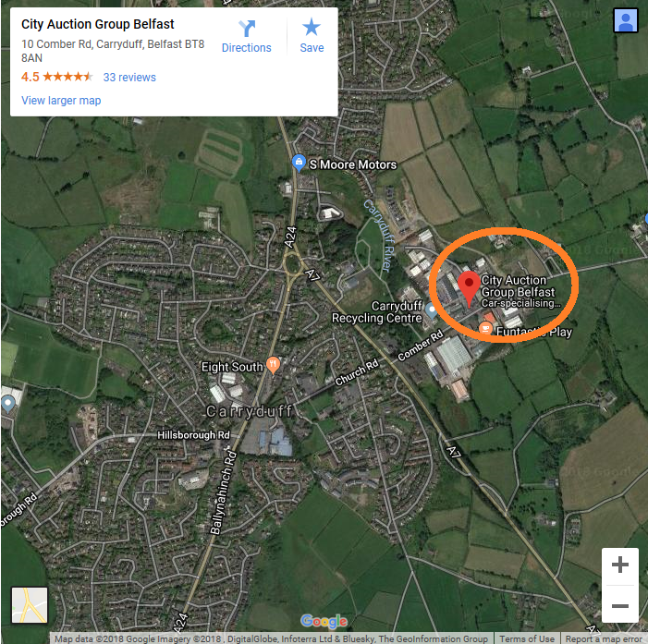Click the Carryduff town label
This screenshot has height=644, width=648.
[250, 411]
